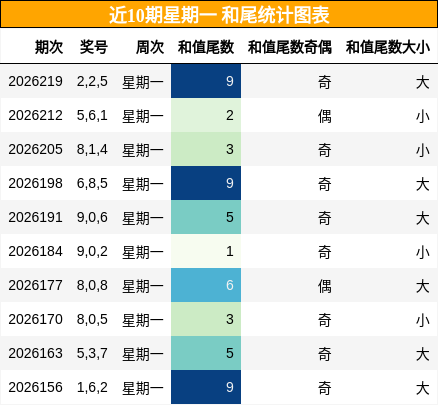Select period number 2026219
Screen dimensions: 438x405
[x=35, y=81]
